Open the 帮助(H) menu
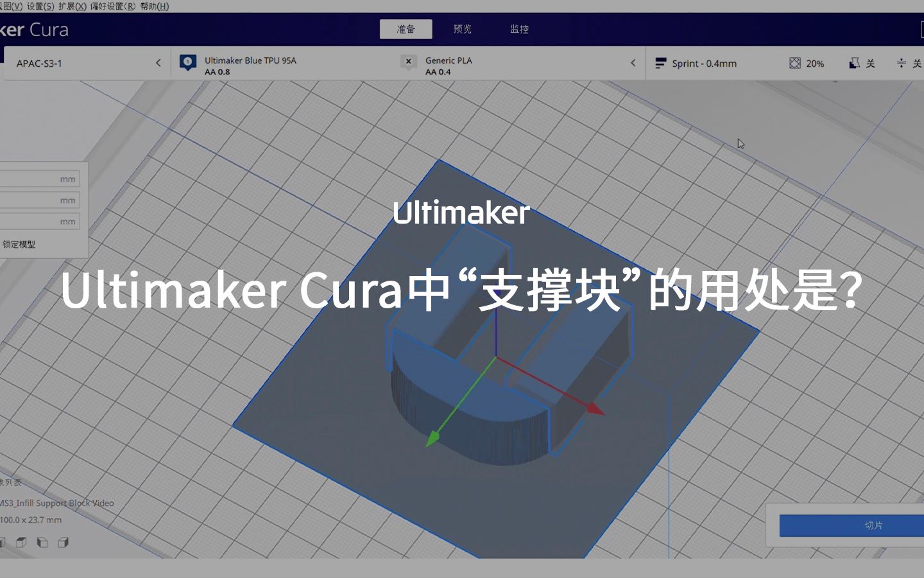Image resolution: width=924 pixels, height=578 pixels. pos(154,6)
